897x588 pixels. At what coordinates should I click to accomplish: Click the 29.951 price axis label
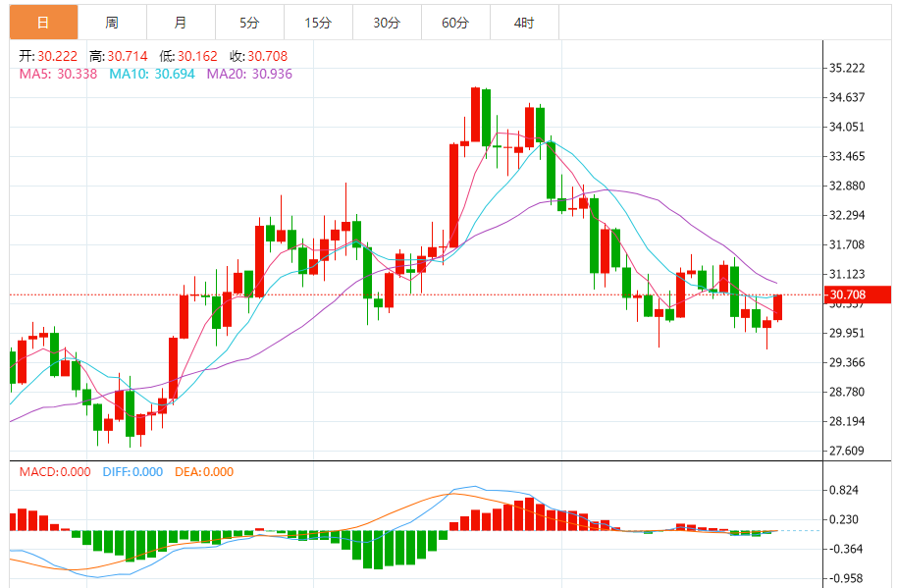click(847, 333)
